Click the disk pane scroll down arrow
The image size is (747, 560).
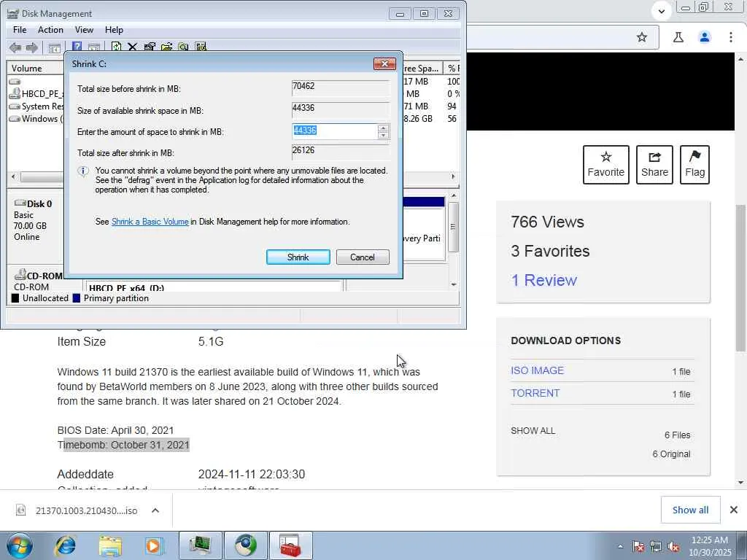[454, 284]
